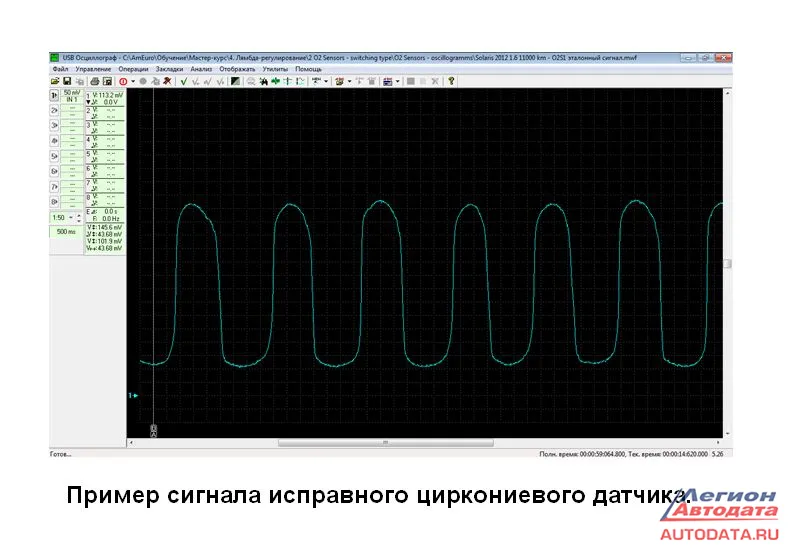The image size is (796, 553).
Task: Click the vertical scrollbar down arrow
Action: coord(727,434)
